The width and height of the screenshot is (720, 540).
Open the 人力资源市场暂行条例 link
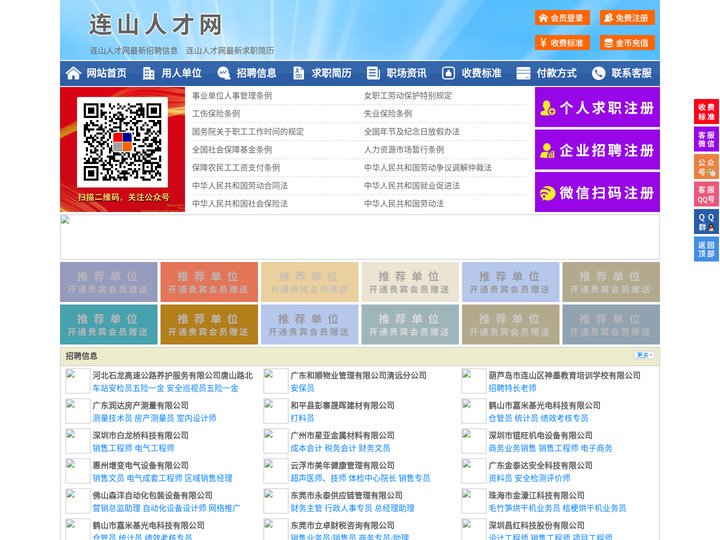pyautogui.click(x=404, y=149)
